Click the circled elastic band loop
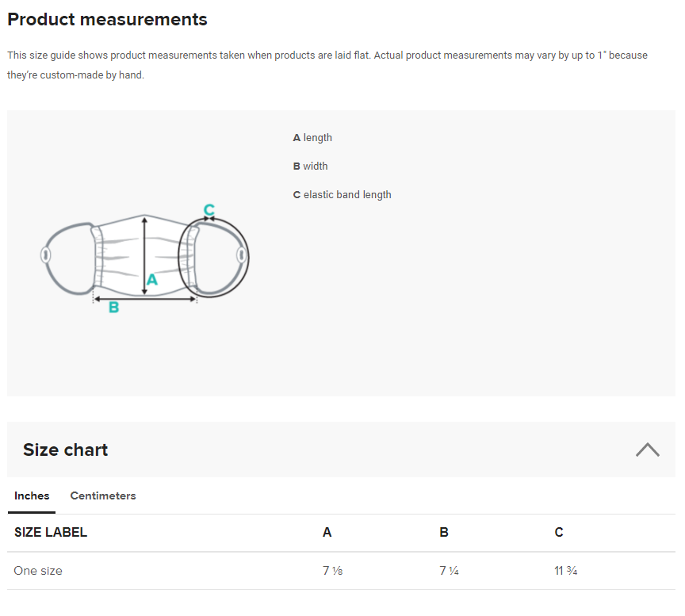The height and width of the screenshot is (616, 685). pos(213,258)
